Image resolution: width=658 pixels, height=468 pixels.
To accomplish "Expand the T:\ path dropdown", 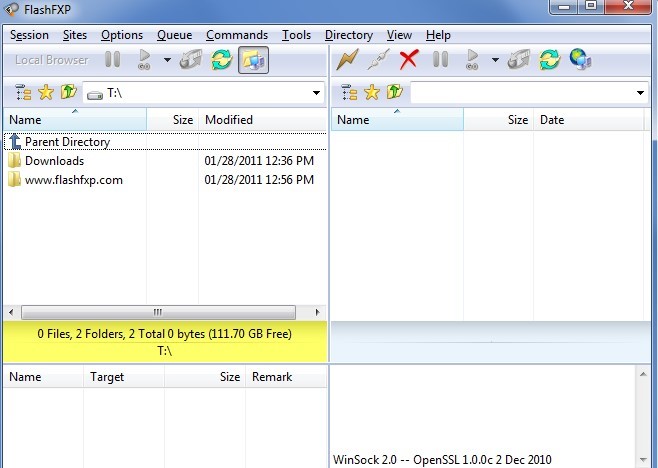I will point(316,93).
